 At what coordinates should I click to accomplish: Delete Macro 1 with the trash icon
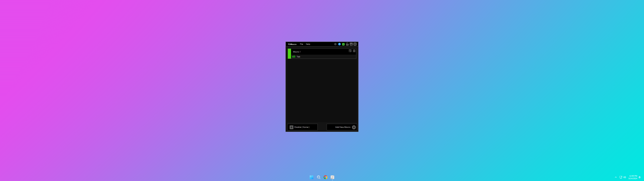[354, 51]
